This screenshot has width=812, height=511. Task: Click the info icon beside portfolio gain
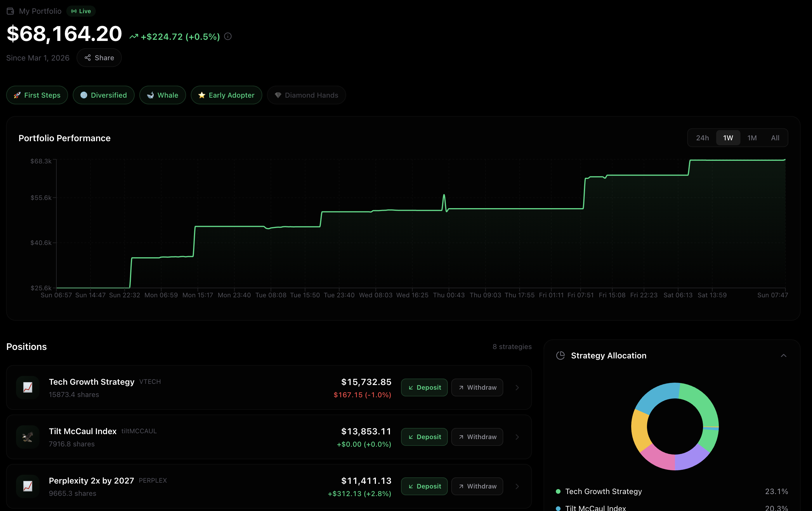(228, 37)
